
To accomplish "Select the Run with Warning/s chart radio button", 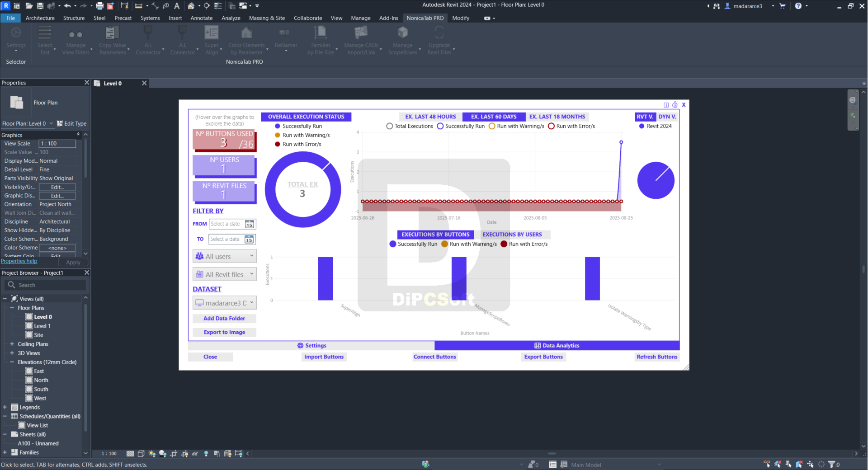I will (x=492, y=126).
